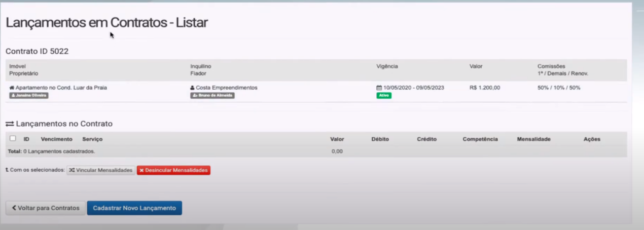Click the Serviço column header

(x=92, y=139)
